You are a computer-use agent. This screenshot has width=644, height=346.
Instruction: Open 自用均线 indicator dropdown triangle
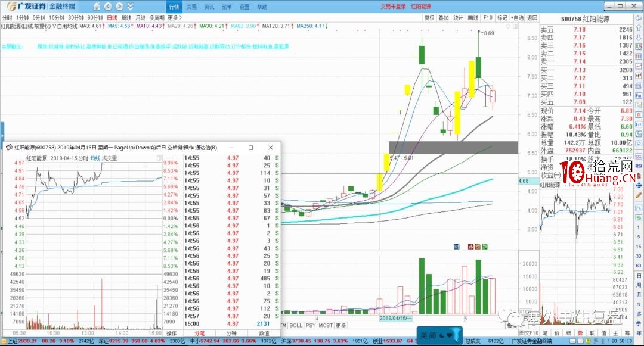pos(55,26)
